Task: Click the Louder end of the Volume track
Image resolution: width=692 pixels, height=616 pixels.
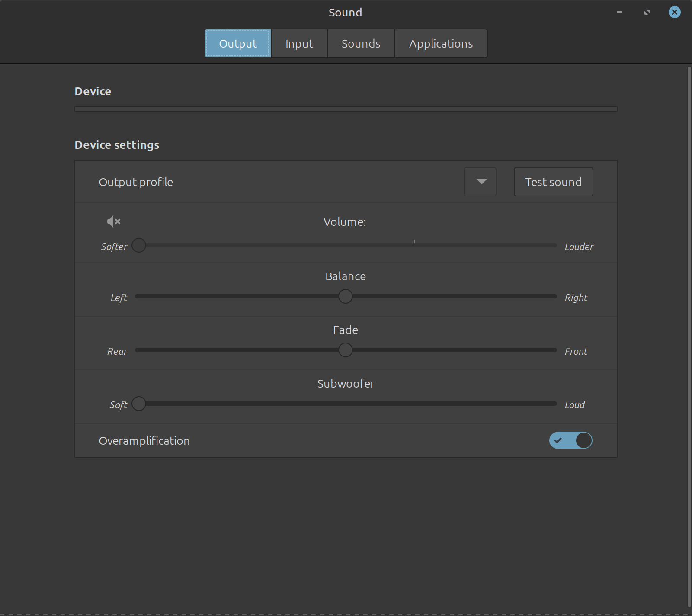Action: tap(553, 245)
